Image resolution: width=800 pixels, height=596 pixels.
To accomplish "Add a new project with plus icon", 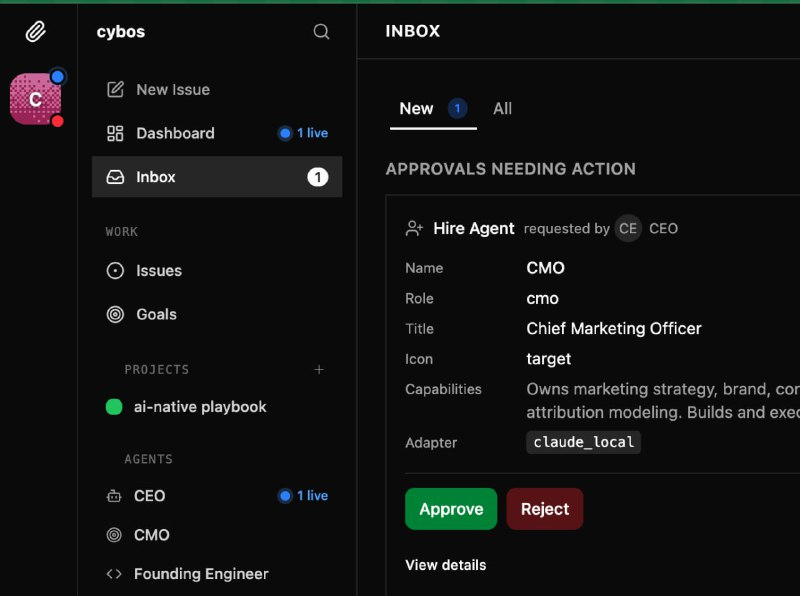I will click(320, 369).
